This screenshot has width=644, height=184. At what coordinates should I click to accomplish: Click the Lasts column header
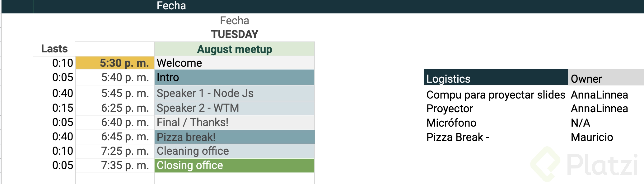54,49
